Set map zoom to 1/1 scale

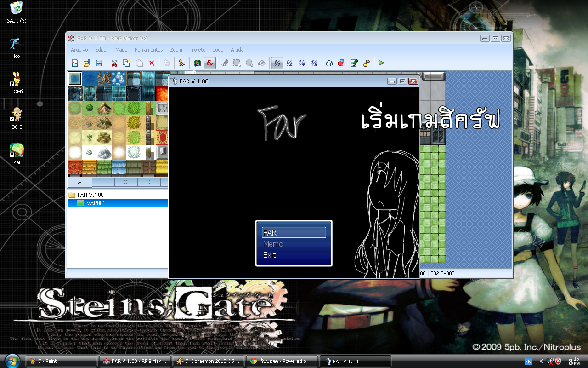(277, 63)
